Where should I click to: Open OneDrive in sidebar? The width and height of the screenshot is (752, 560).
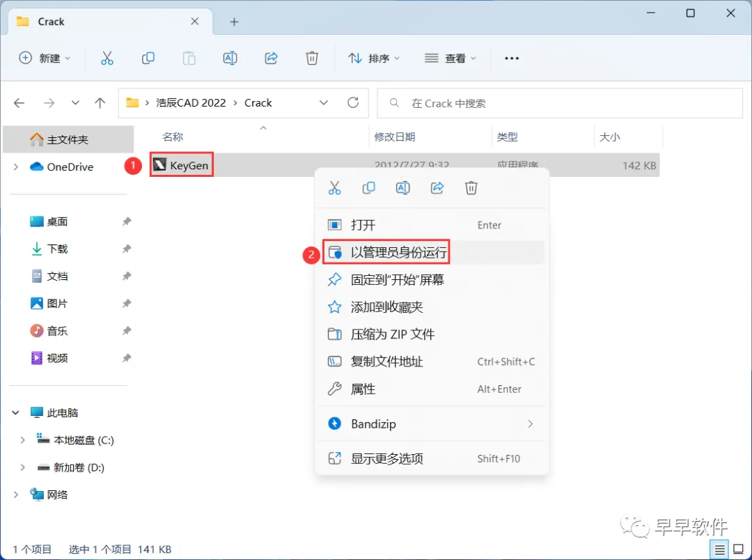[70, 167]
